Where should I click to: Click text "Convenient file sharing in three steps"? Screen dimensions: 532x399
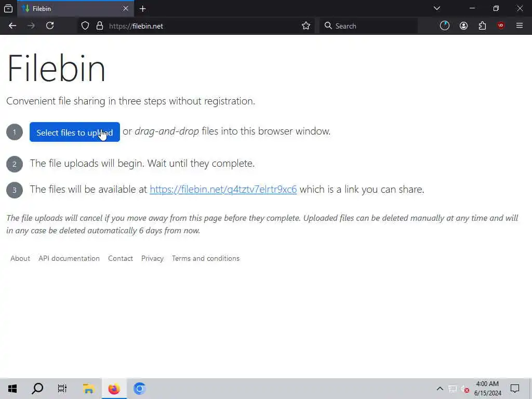coord(87,101)
